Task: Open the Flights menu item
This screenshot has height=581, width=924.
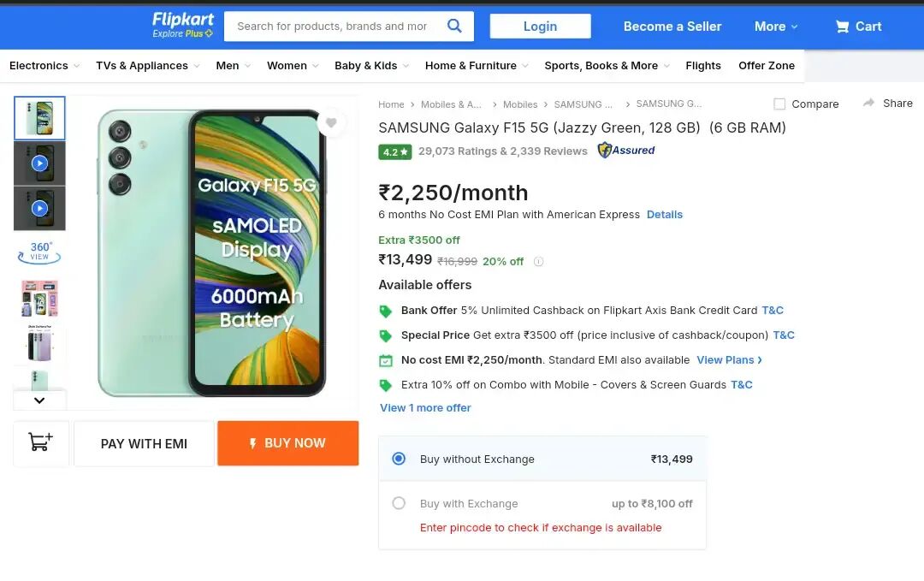Action: click(702, 65)
